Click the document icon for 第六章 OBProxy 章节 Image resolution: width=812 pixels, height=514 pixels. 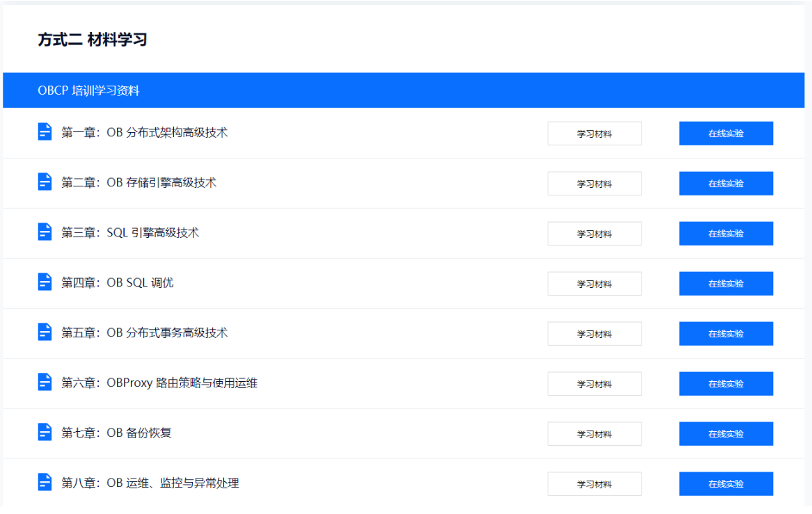pyautogui.click(x=44, y=383)
